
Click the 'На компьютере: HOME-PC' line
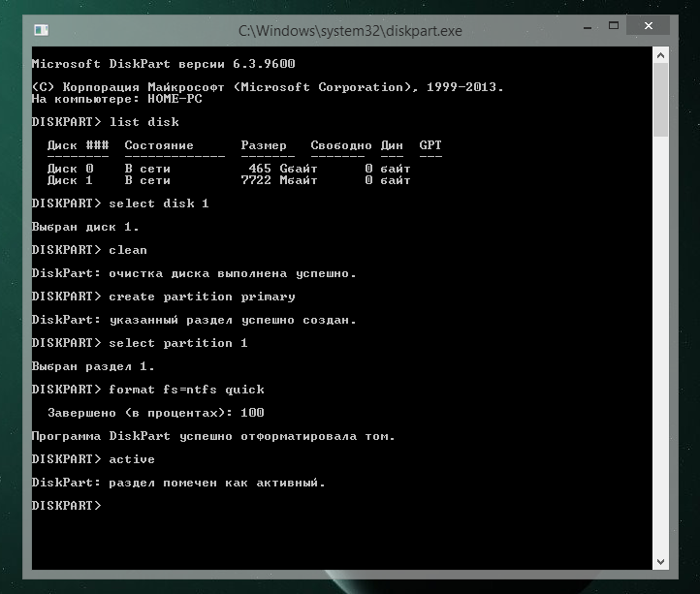click(117, 99)
